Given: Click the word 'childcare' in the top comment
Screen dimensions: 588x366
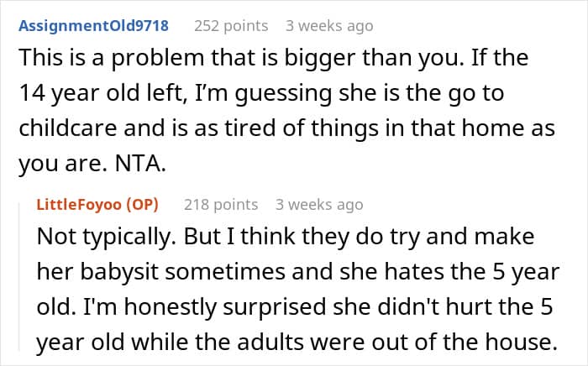Looking at the screenshot, I should pos(68,128).
